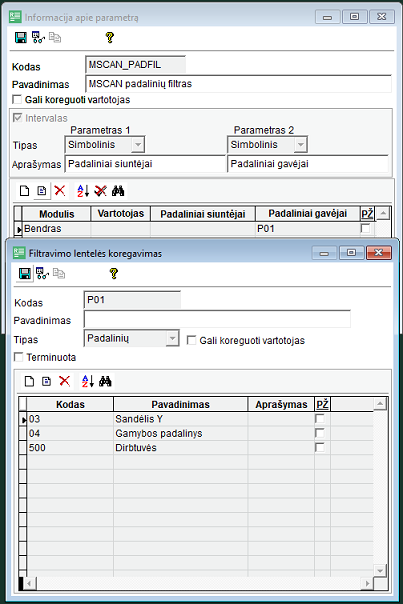Check PŽ box for Dirbtuvės row
Image resolution: width=403 pixels, height=604 pixels.
coord(320,447)
